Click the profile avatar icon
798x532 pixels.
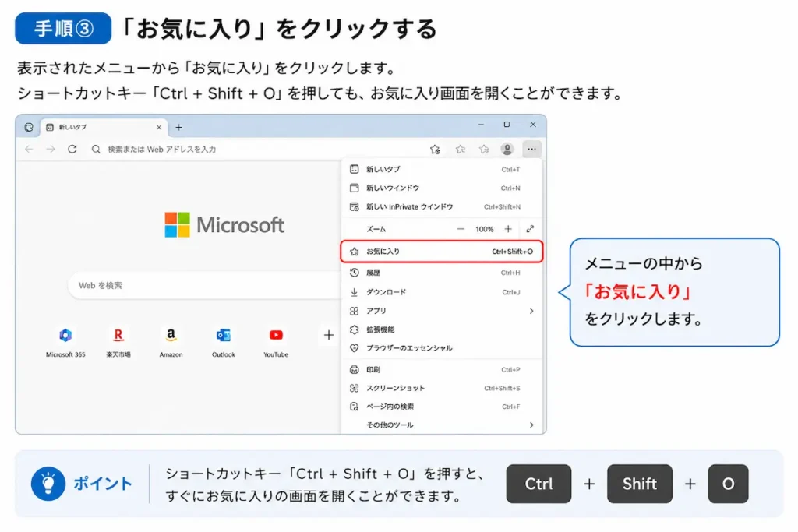(507, 149)
